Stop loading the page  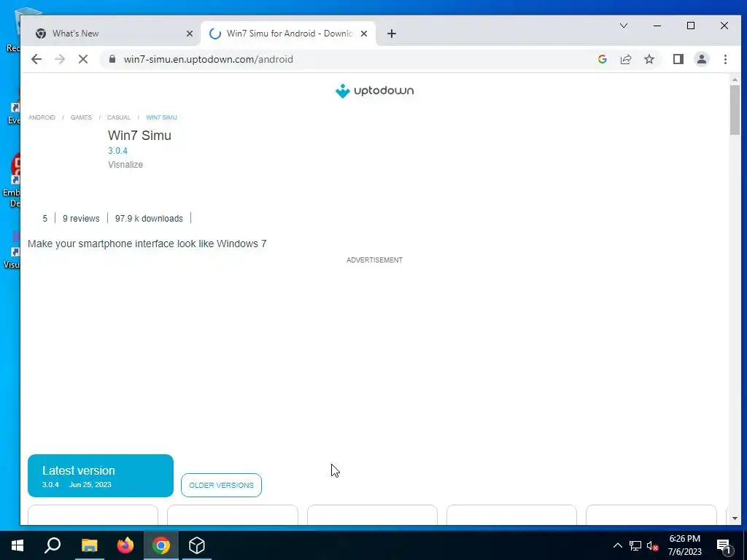pos(83,59)
